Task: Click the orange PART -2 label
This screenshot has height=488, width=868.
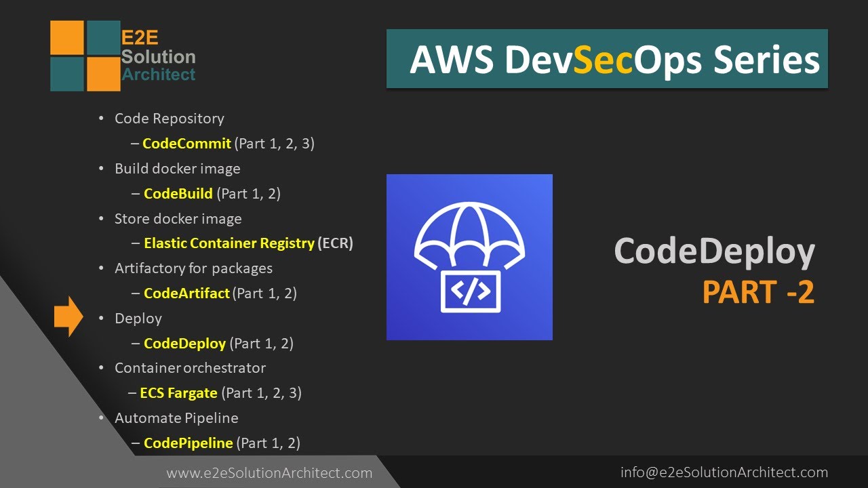Action: [758, 292]
